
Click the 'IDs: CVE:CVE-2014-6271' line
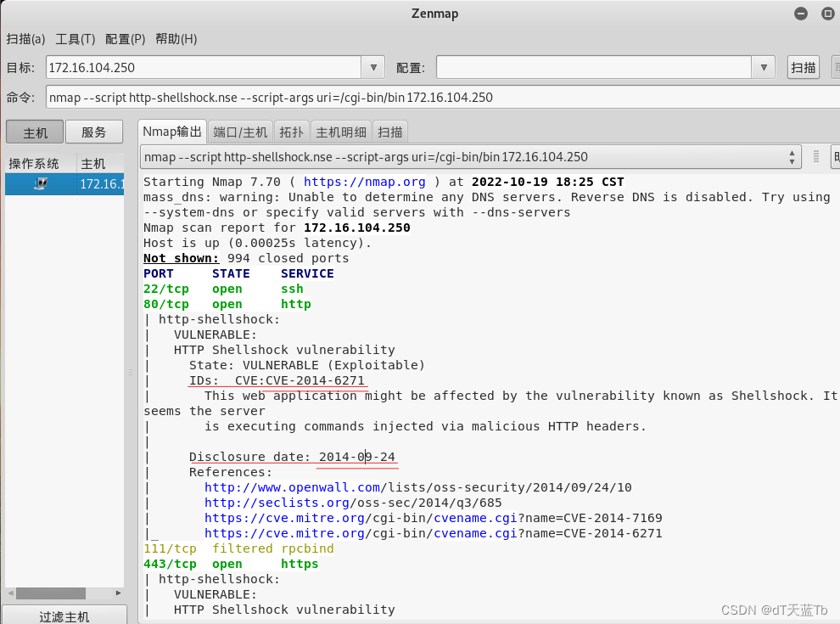(x=277, y=380)
